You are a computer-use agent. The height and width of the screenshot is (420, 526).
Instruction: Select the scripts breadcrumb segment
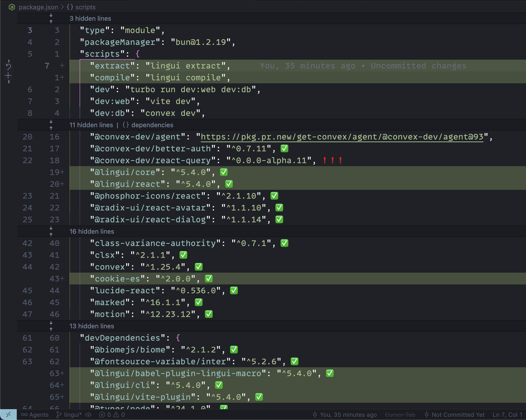[x=85, y=7]
